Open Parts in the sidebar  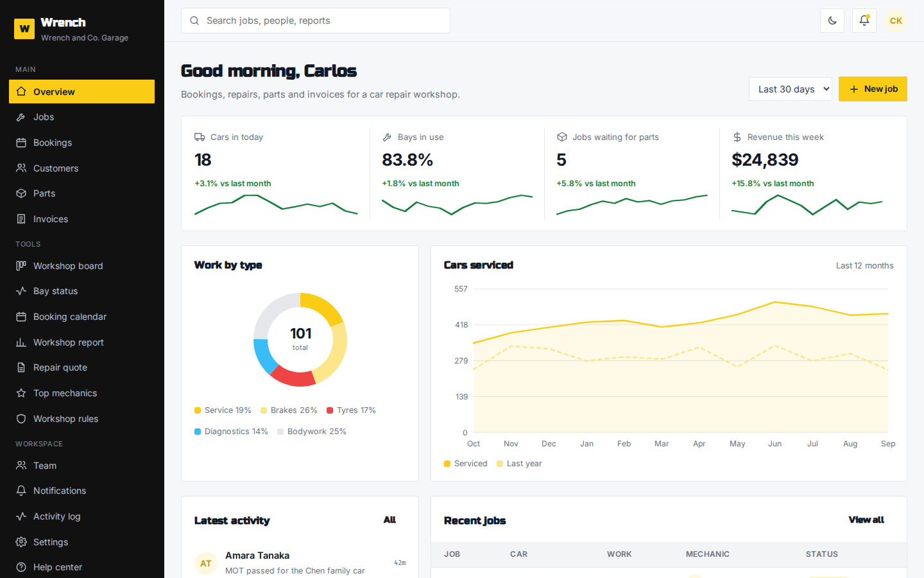(x=81, y=193)
